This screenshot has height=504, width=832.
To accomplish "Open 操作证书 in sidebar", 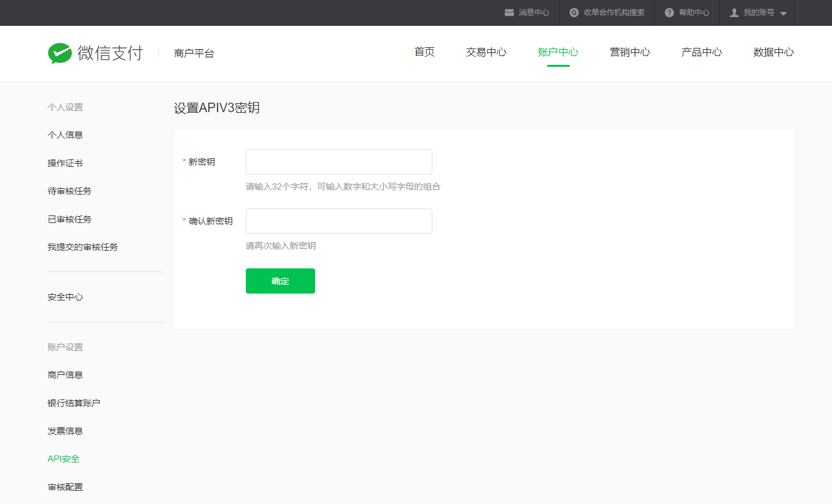I will [x=65, y=163].
